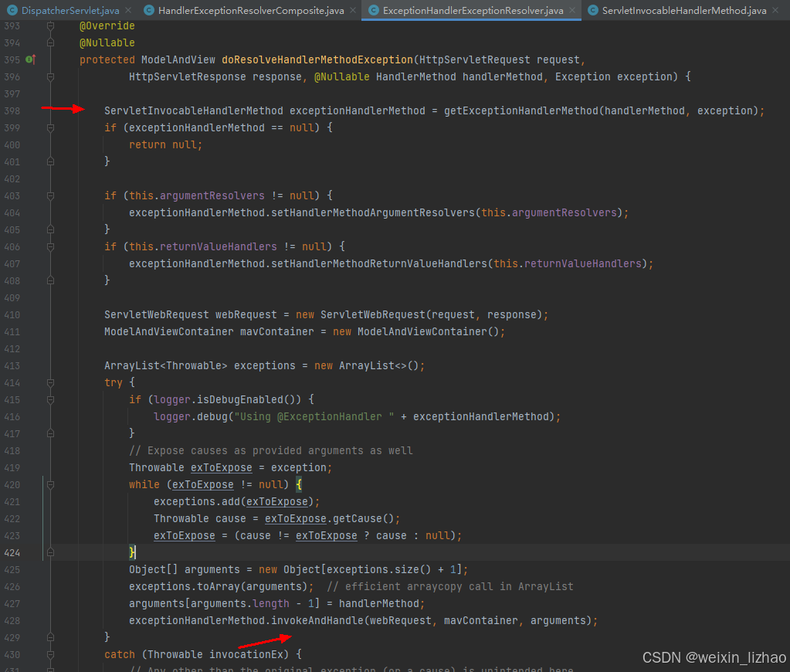Viewport: 790px width, 672px height.
Task: Close HandlerExceptionResolverComposite.java tab
Action: [x=353, y=10]
